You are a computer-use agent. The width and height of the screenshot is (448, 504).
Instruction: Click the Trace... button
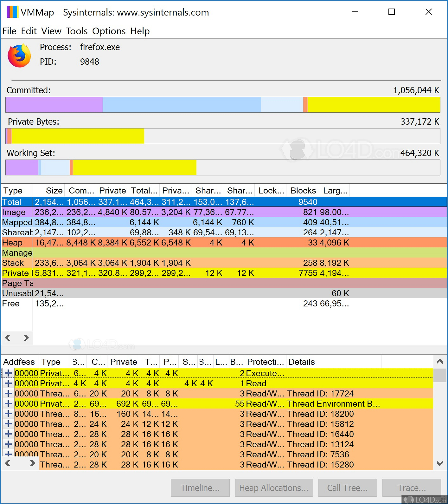click(x=412, y=488)
